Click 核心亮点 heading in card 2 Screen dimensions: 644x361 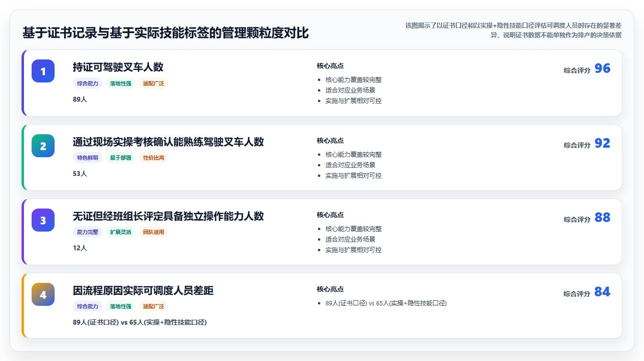click(x=330, y=141)
